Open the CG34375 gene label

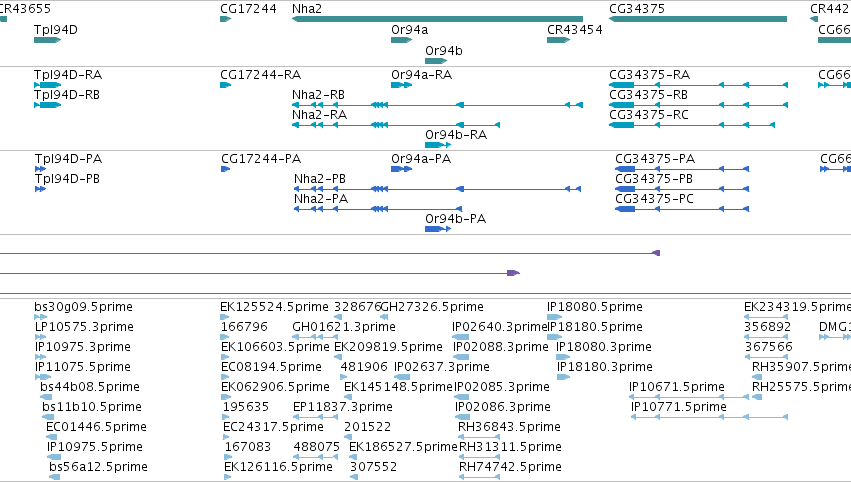637,9
